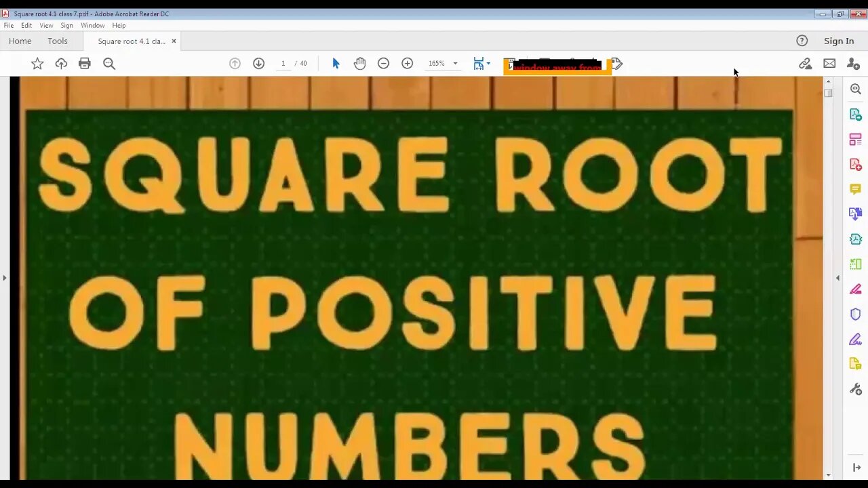Open the purple Fill and Sign tool
Viewport: 868px width, 488px height.
[x=856, y=340]
